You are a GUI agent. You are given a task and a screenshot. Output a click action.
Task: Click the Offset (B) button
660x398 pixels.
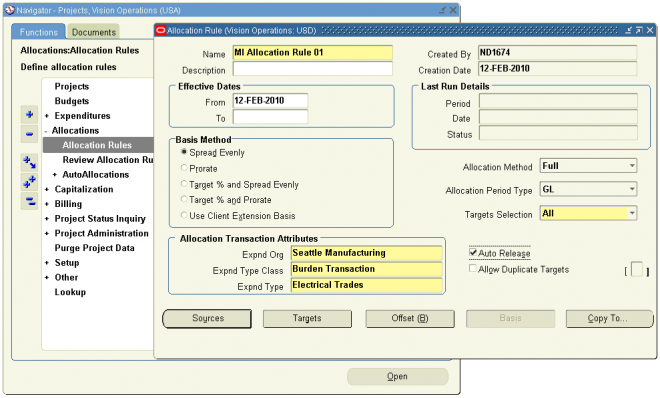point(410,318)
